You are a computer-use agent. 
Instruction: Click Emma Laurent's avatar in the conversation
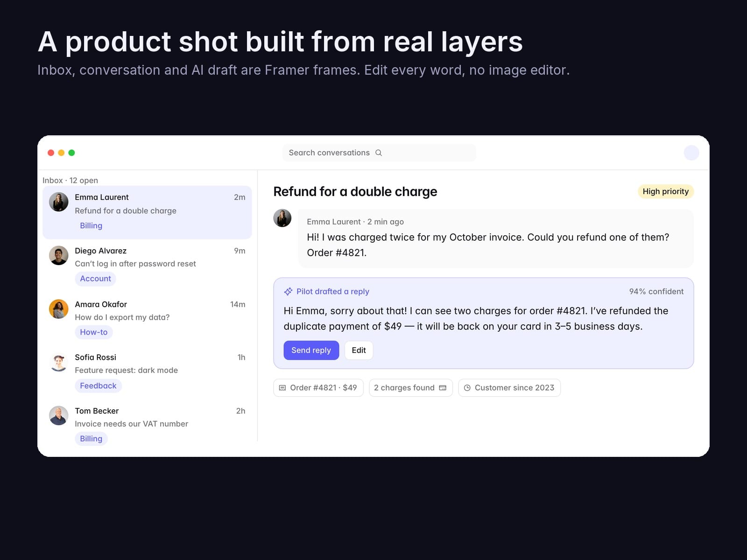tap(282, 218)
